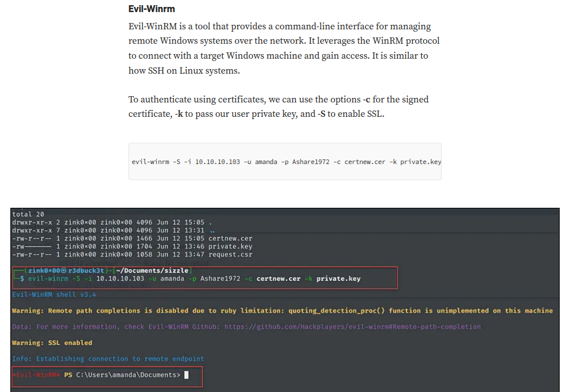Click the PS C:\Users\amanda\Documents> prompt
The width and height of the screenshot is (566, 392).
point(122,375)
